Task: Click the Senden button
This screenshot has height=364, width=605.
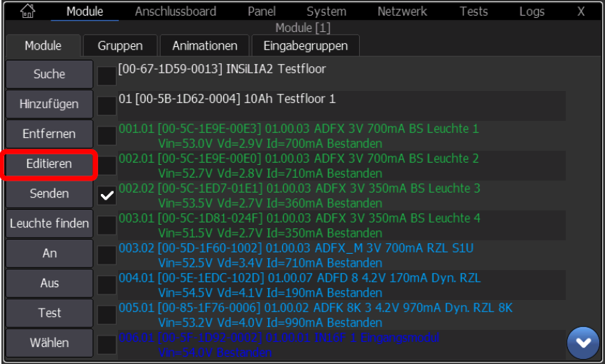Action: coord(49,193)
